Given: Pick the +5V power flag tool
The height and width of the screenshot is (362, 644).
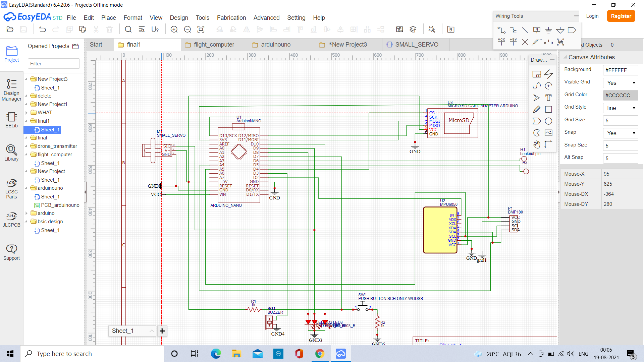Looking at the screenshot, I should click(513, 42).
